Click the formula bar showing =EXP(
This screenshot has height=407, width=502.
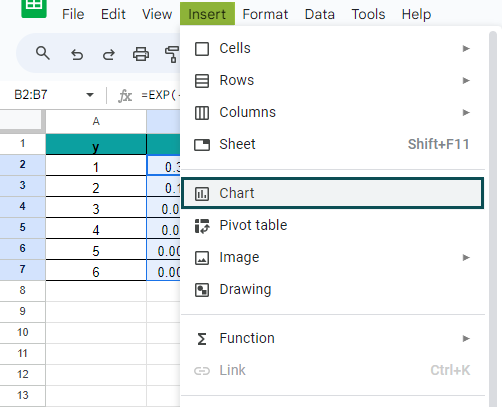[x=160, y=95]
